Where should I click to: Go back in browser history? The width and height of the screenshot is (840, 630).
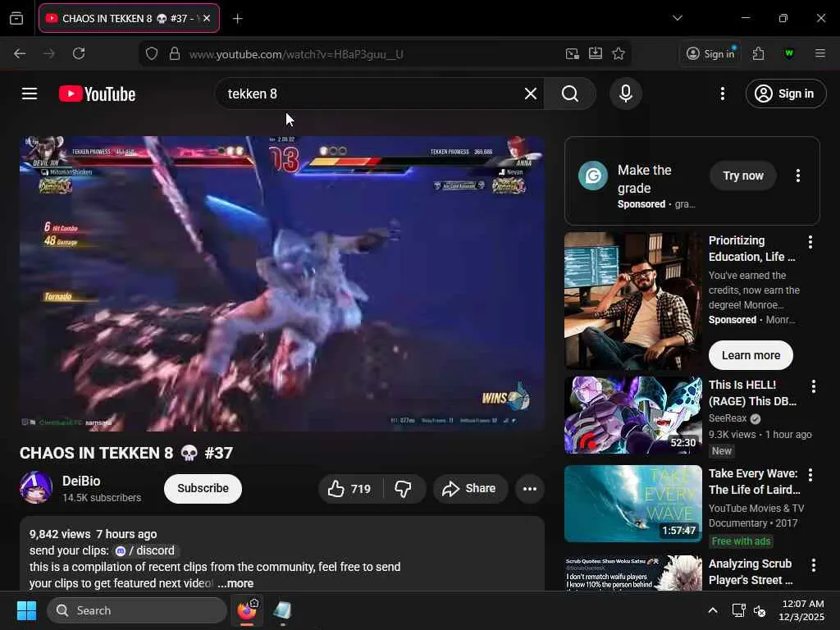click(20, 53)
